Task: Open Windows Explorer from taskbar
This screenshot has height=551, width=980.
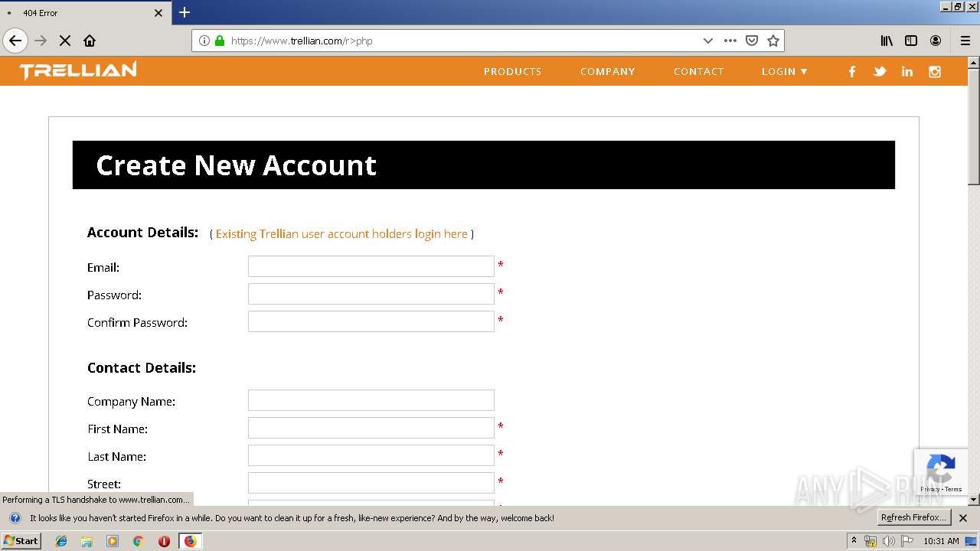Action: point(87,541)
